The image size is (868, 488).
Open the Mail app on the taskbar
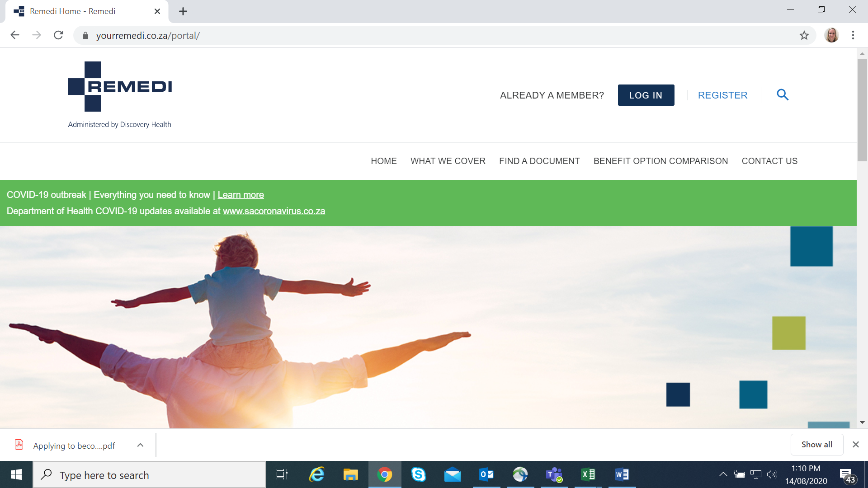tap(453, 474)
